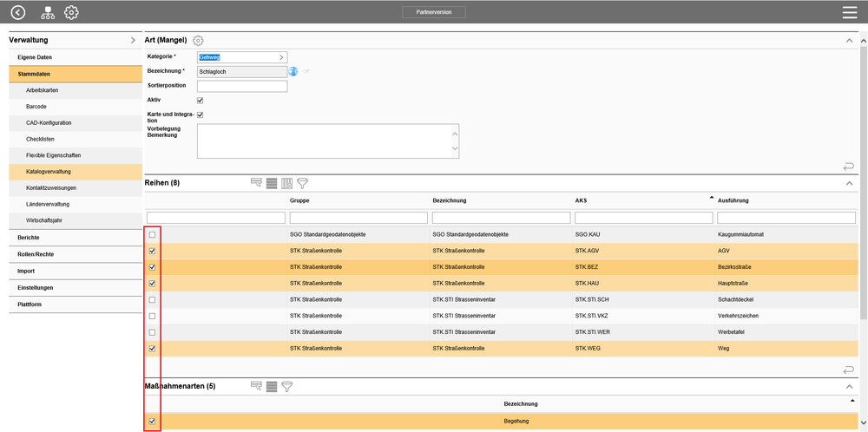The height and width of the screenshot is (432, 868).
Task: Uncheck the Aktiv checkbox
Action: pyautogui.click(x=201, y=101)
